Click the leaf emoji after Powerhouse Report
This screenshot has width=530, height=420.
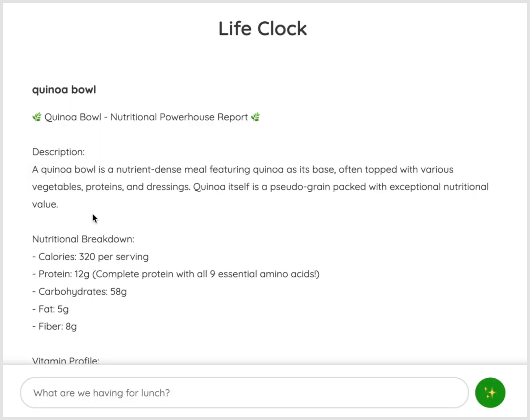[x=255, y=117]
